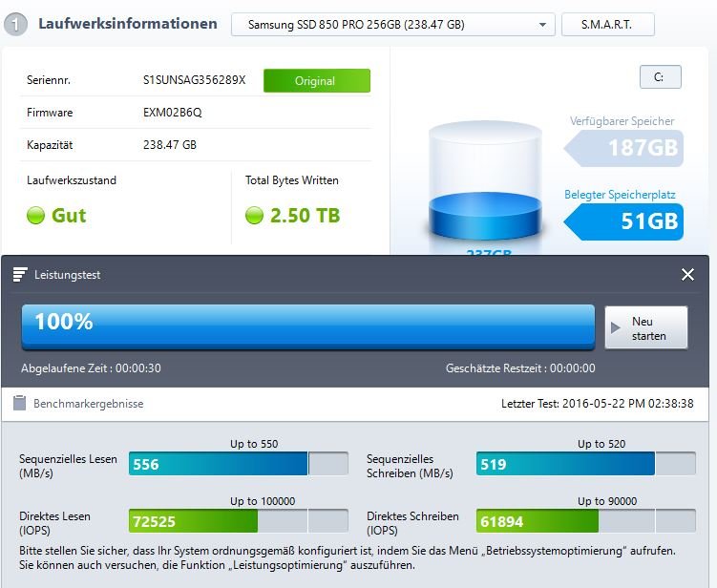Click Letzter Test timestamp 2016-05-22
Image resolution: width=717 pixels, height=588 pixels.
[598, 403]
